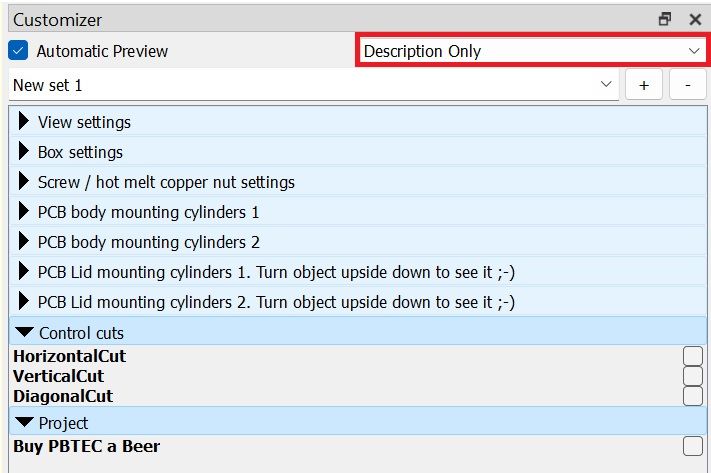Collapse the Project group
This screenshot has height=473, width=711.
[x=358, y=422]
